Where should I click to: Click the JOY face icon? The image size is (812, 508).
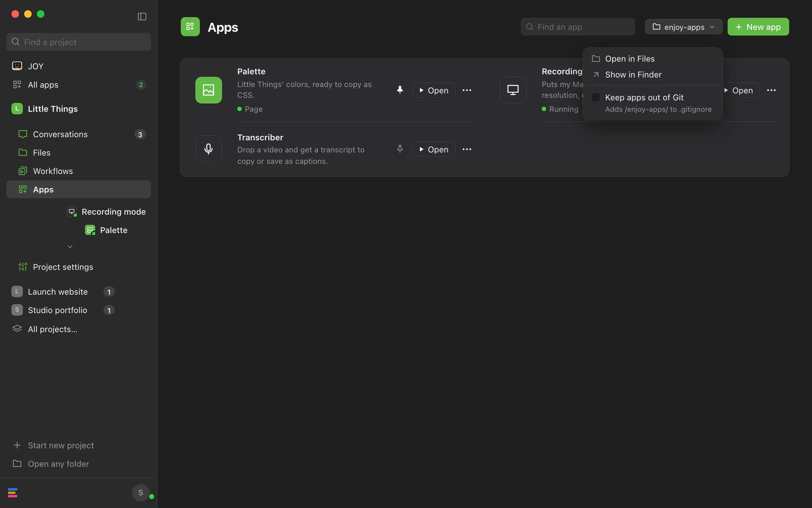pos(17,66)
